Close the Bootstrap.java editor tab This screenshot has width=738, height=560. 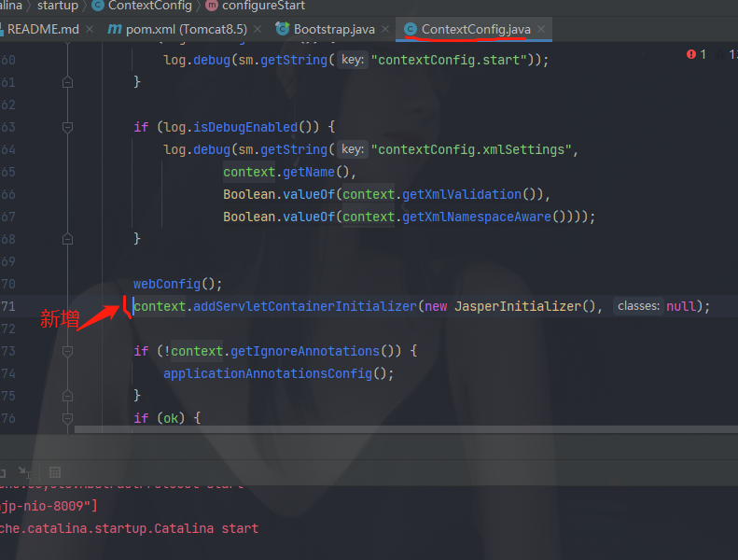point(385,30)
